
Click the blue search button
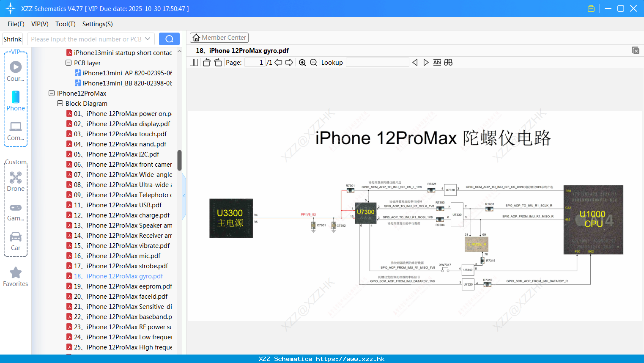(169, 39)
